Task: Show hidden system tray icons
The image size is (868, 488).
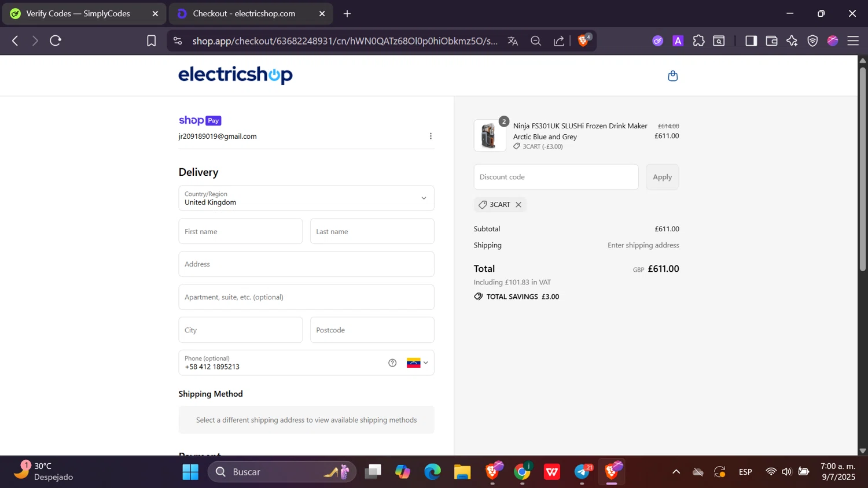Action: point(676,472)
